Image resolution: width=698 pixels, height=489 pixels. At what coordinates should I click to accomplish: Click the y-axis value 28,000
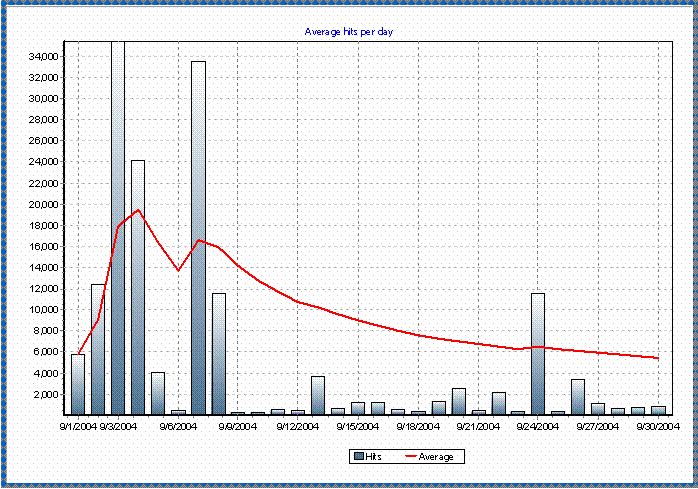click(x=43, y=120)
